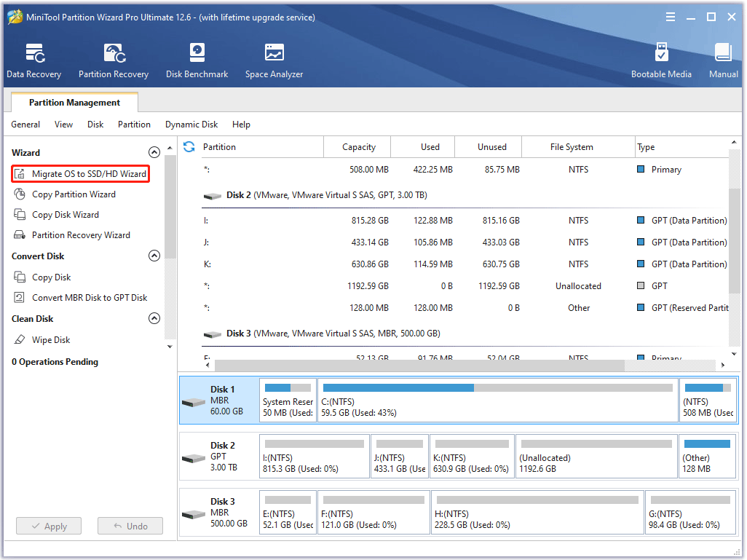Open the Disk menu
Screen dimensions: 747x560
pyautogui.click(x=95, y=125)
